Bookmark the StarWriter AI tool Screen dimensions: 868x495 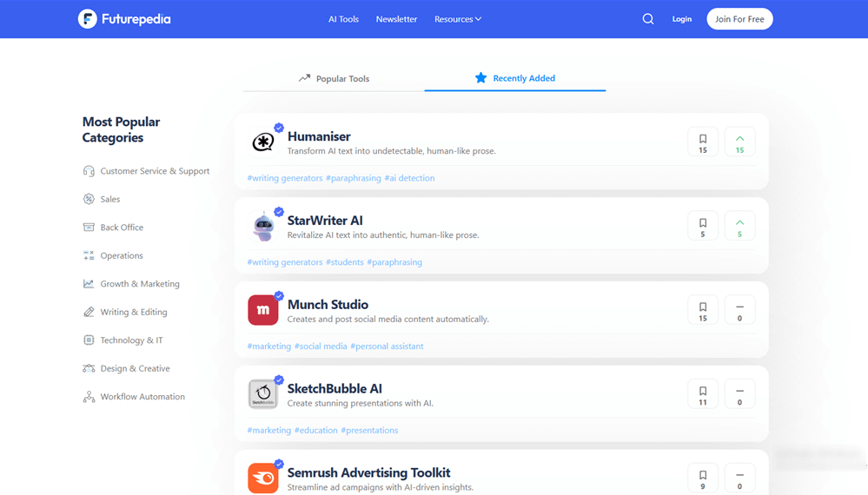(x=703, y=226)
